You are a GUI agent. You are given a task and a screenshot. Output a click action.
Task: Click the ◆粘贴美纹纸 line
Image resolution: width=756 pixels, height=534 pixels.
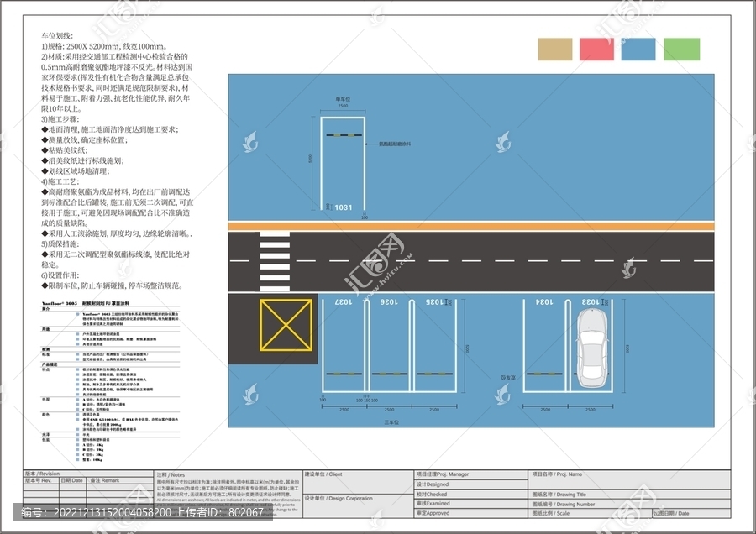pos(65,150)
